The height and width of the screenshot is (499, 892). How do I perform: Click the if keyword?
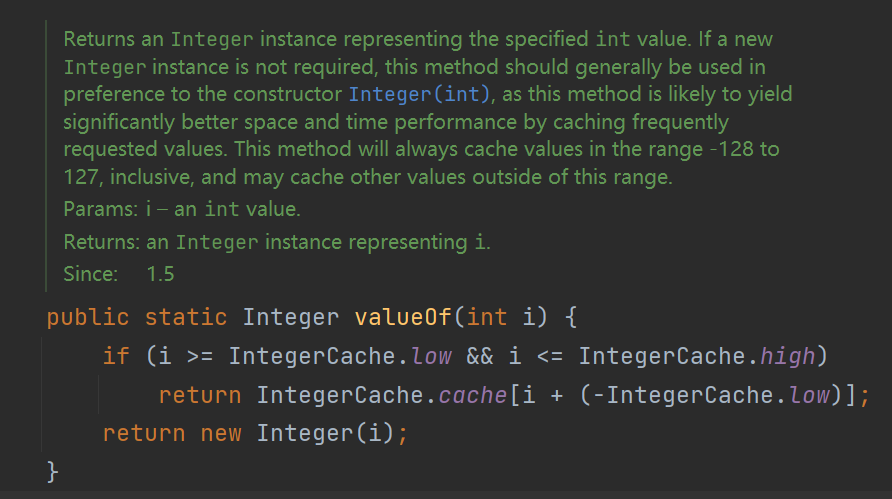click(116, 356)
